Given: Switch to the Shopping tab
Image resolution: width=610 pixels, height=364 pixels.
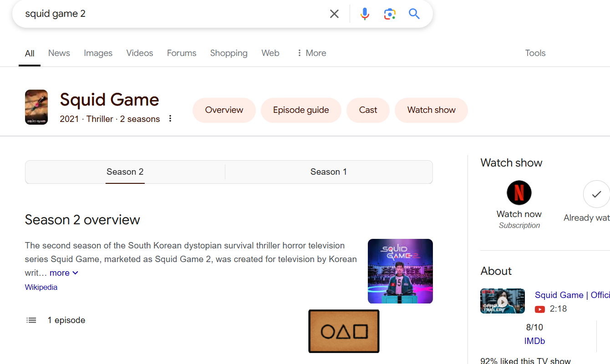Looking at the screenshot, I should [x=229, y=53].
